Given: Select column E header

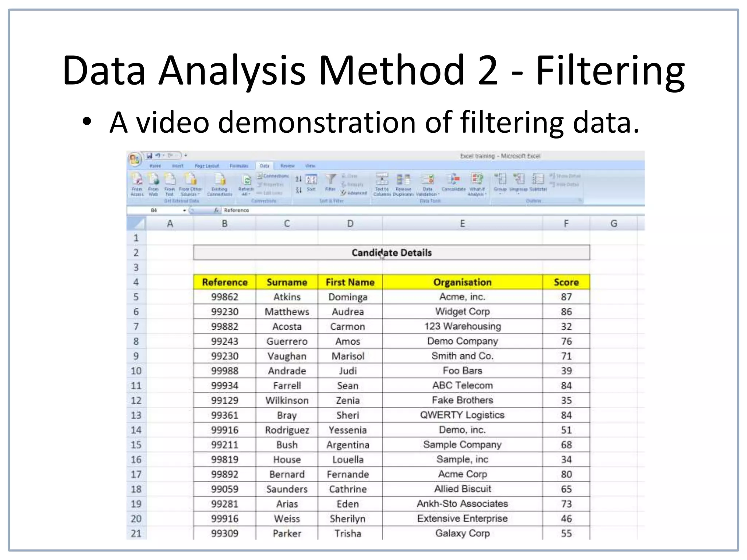Looking at the screenshot, I should pyautogui.click(x=462, y=223).
